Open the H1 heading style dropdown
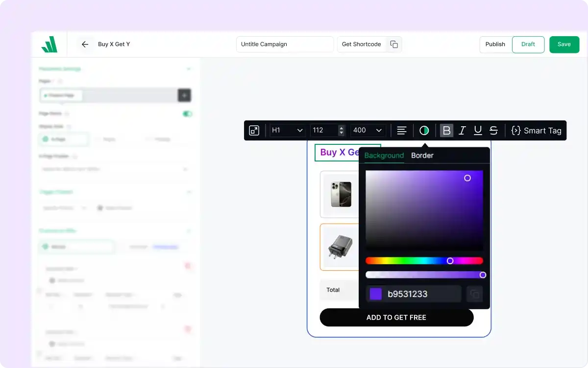 point(287,130)
